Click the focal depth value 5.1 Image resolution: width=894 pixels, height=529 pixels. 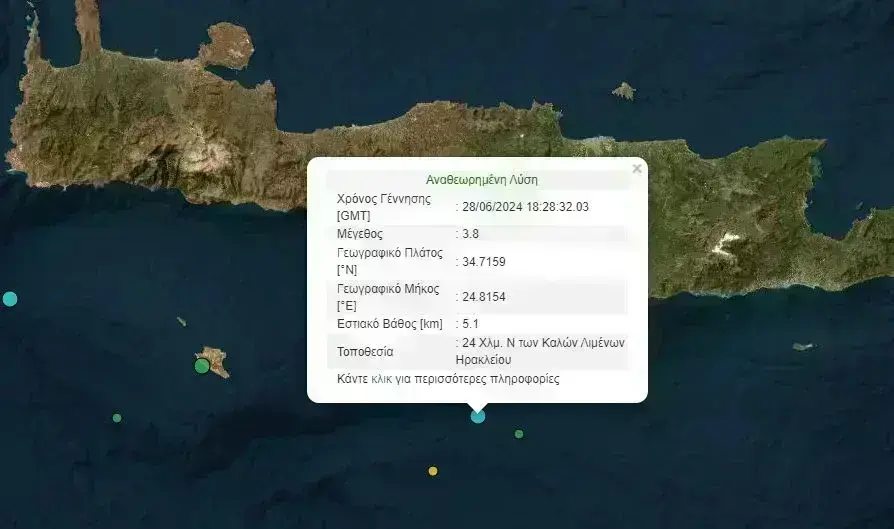point(470,324)
